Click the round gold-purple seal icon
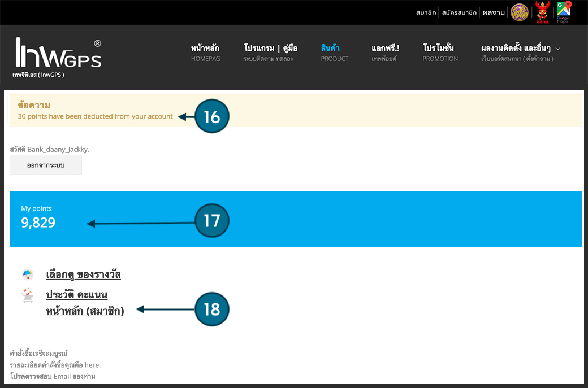This screenshot has height=388, width=588. [520, 12]
